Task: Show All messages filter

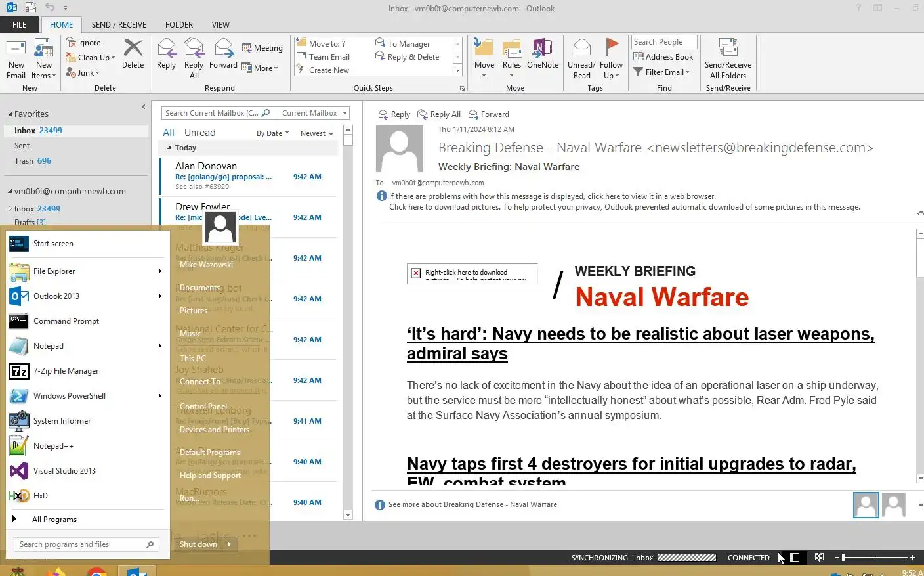Action: (x=169, y=133)
